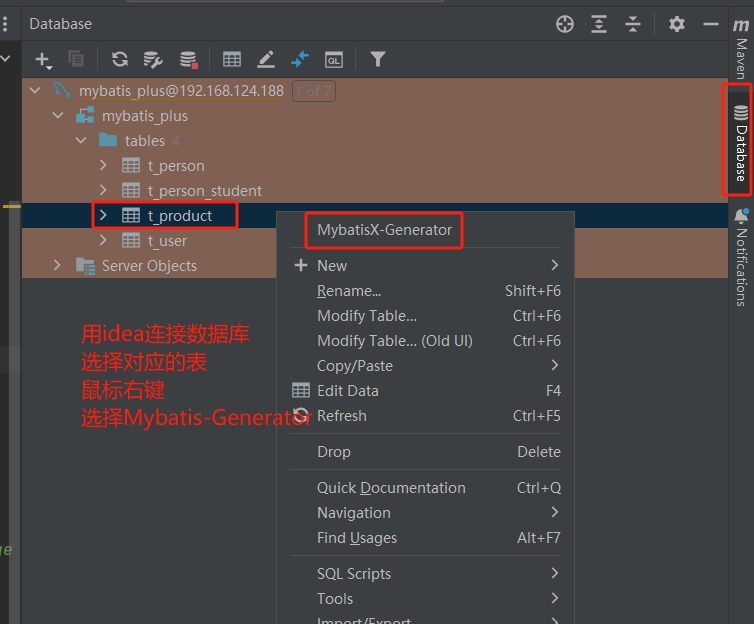Open the Tools submenu

426,599
